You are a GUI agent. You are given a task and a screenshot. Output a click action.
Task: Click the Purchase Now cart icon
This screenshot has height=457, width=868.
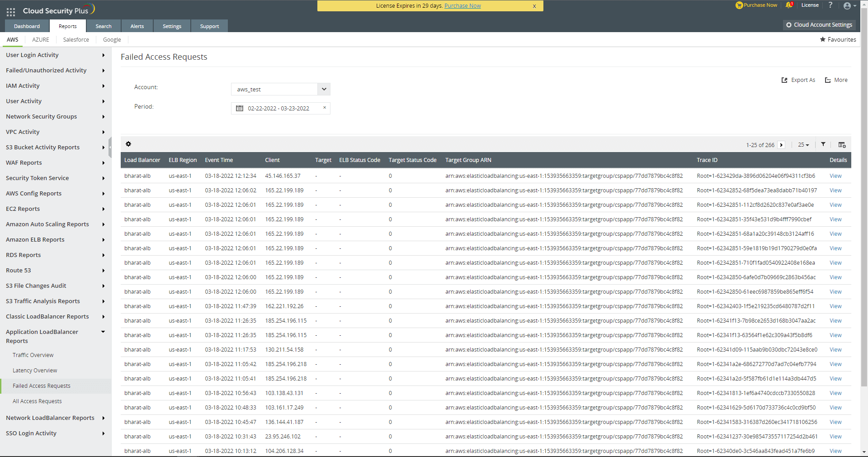click(x=739, y=5)
